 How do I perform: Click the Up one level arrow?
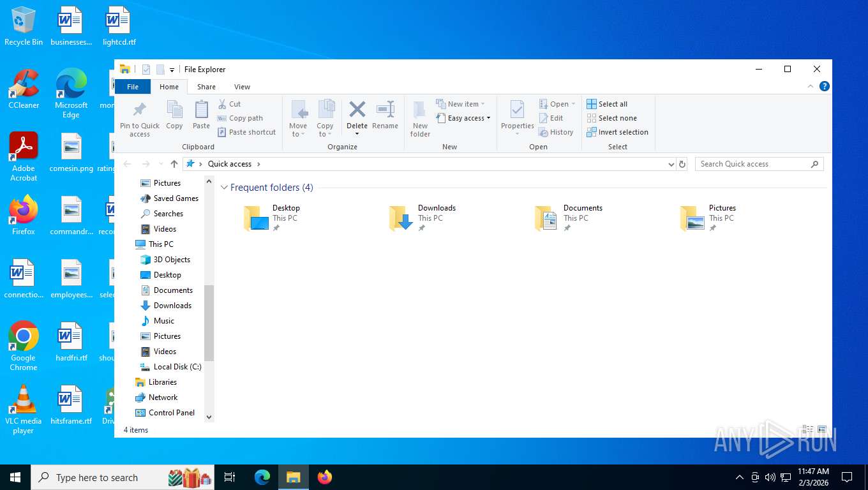click(174, 164)
